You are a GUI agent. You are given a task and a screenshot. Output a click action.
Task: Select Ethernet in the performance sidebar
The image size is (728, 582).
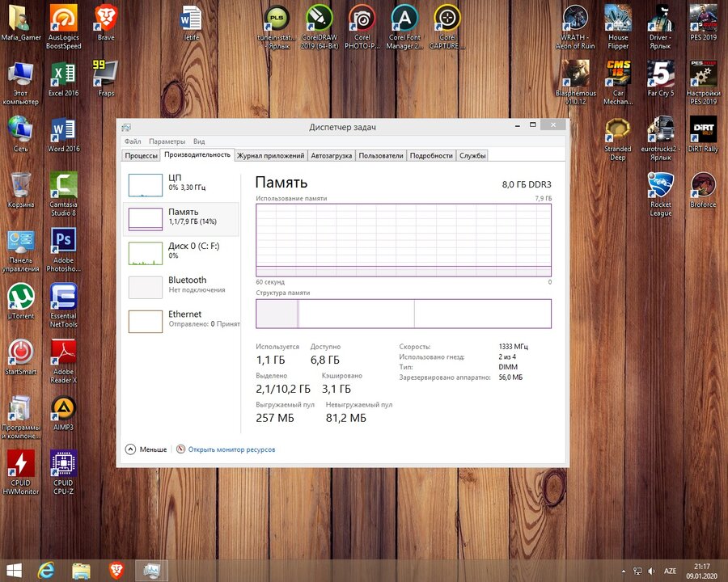[x=182, y=318]
